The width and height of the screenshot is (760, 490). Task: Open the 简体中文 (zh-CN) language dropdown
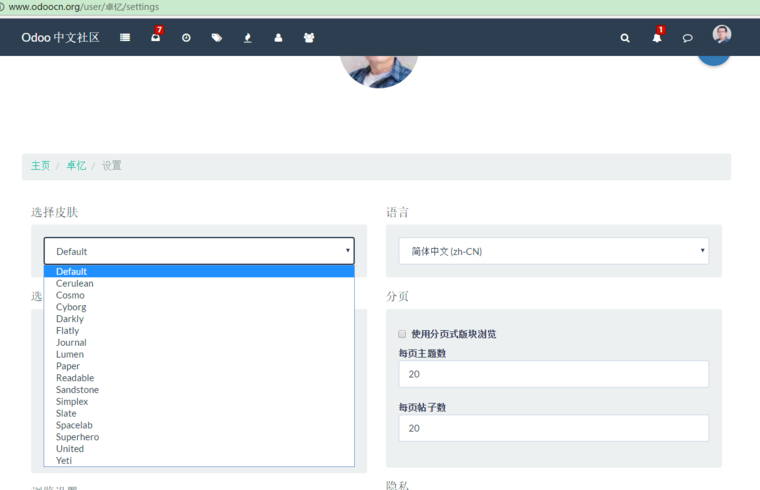click(553, 251)
